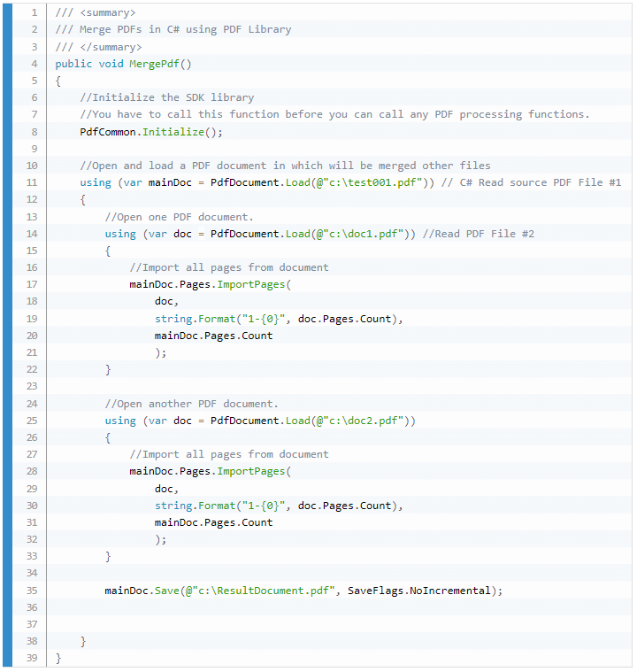Click the path string "c:\ResultDocument.pdf"
Viewport: 637px width, 672px height.
tap(264, 591)
